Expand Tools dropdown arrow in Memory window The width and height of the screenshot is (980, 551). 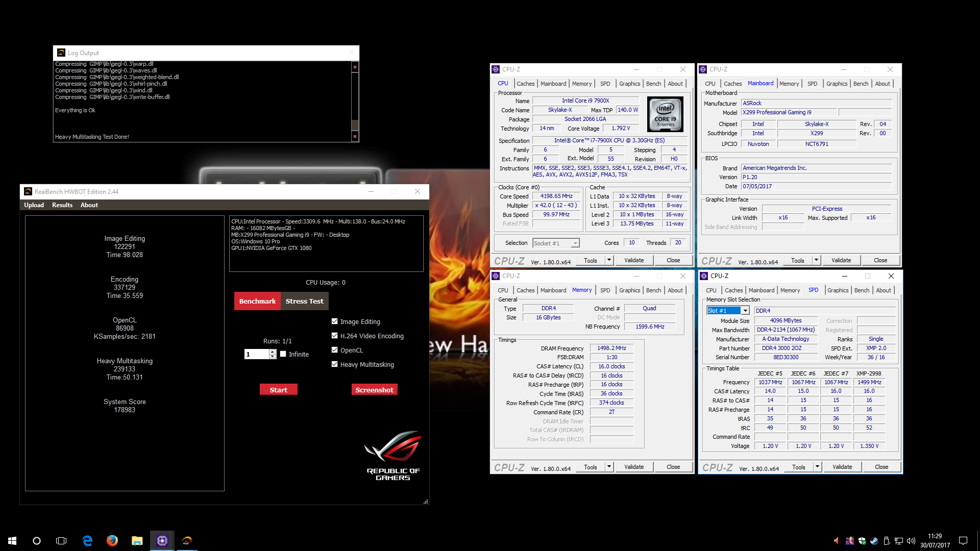(609, 467)
